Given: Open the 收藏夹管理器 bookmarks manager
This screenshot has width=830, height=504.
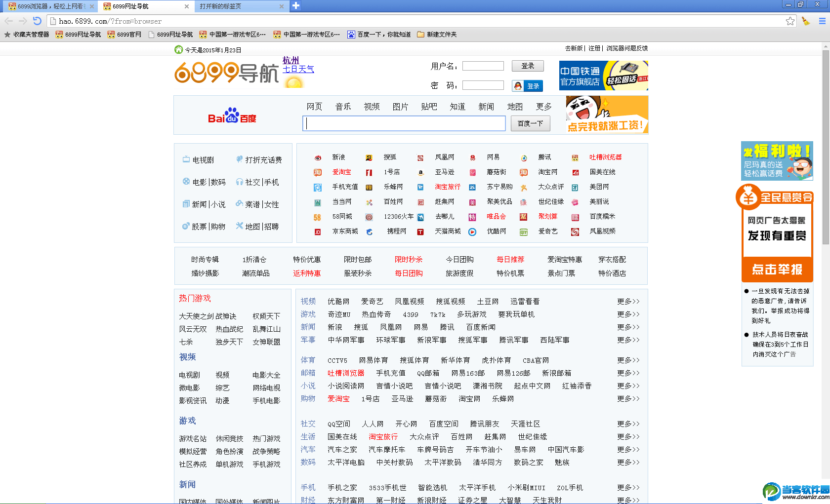Looking at the screenshot, I should coord(27,35).
